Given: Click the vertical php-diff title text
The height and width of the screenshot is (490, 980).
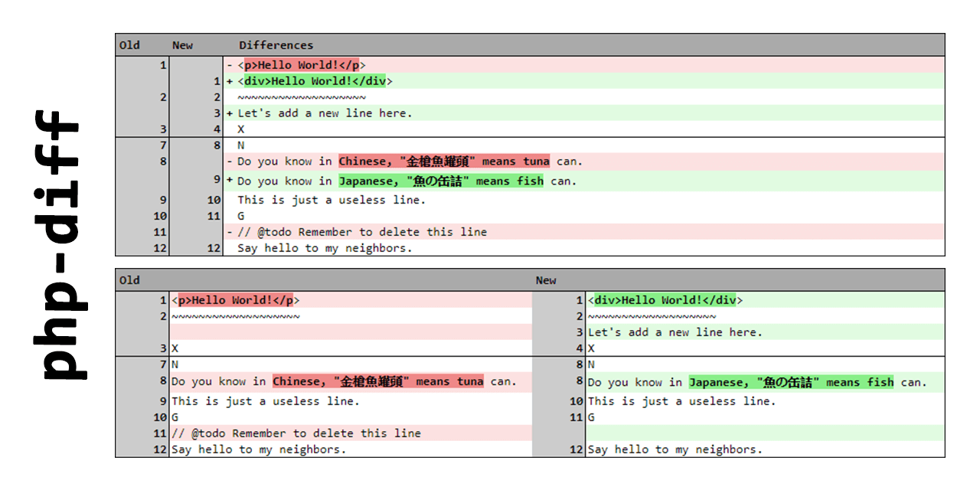Looking at the screenshot, I should click(x=57, y=245).
